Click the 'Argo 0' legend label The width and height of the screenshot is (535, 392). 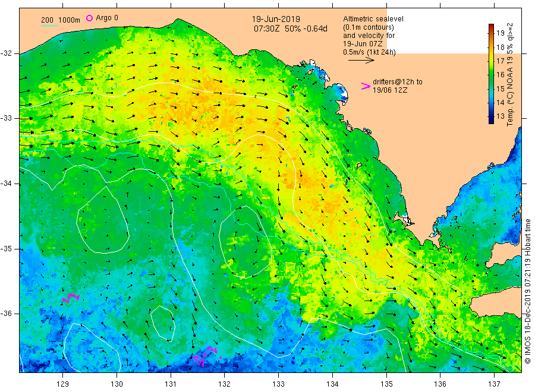tap(107, 18)
